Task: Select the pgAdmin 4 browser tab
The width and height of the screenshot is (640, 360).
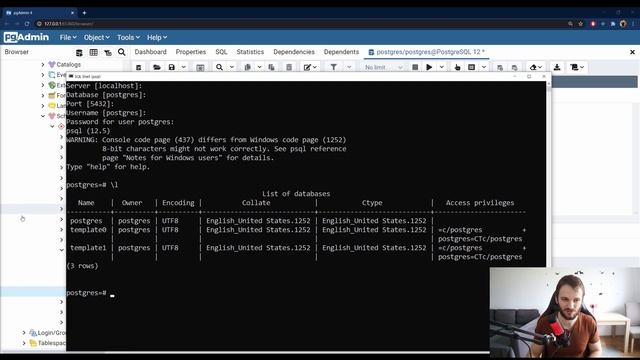Action: (39, 13)
